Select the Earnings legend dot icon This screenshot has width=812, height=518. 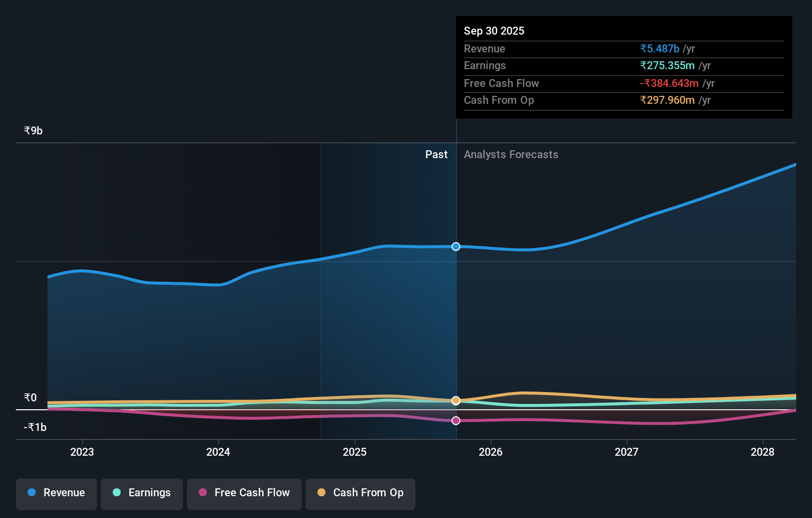pyautogui.click(x=116, y=493)
